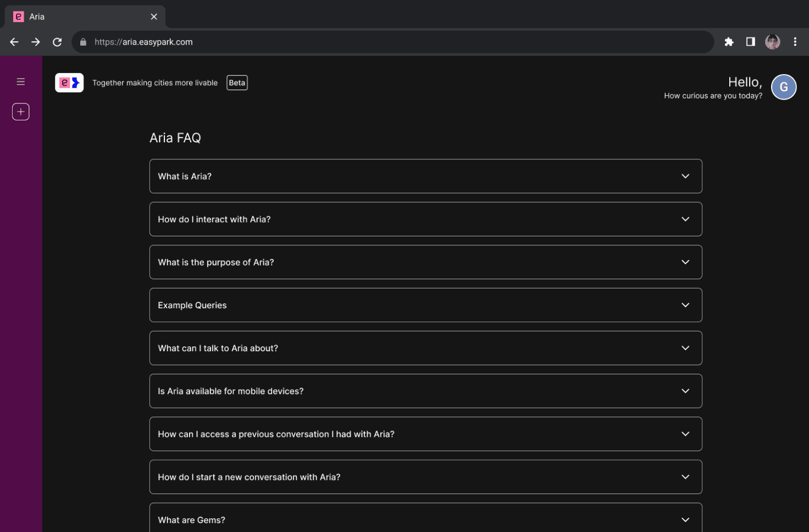Expand 'What is the purpose of Aria?'

[x=426, y=262]
